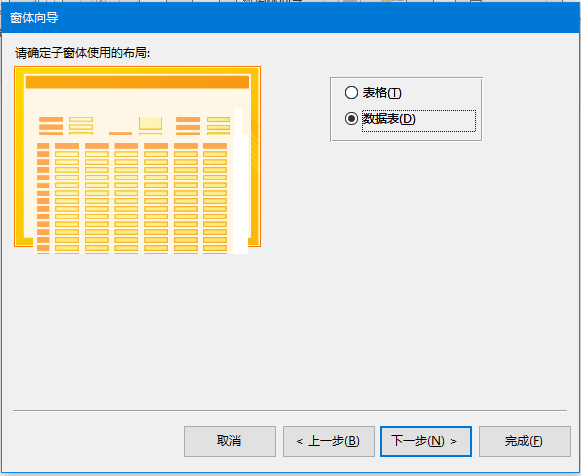
Task: Click the yellow border frame of preview
Action: (19, 156)
